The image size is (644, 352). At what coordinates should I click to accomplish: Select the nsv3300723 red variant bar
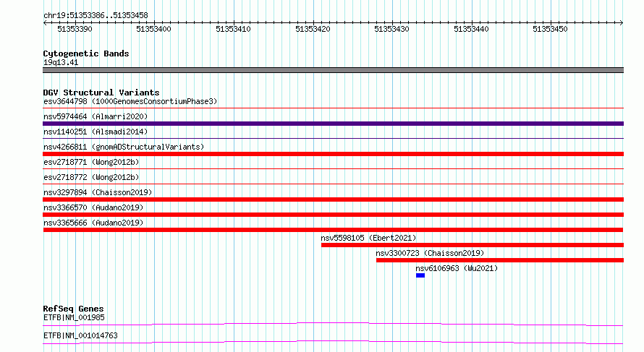(500, 260)
